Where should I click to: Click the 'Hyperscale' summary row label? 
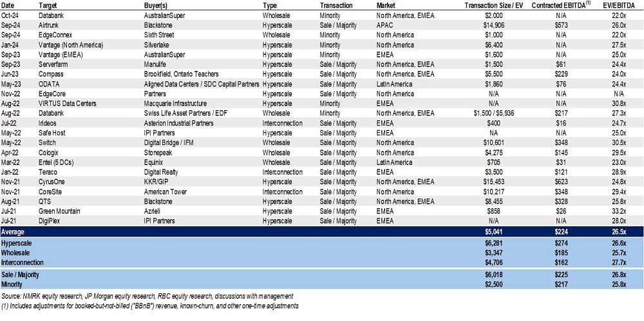click(x=17, y=244)
